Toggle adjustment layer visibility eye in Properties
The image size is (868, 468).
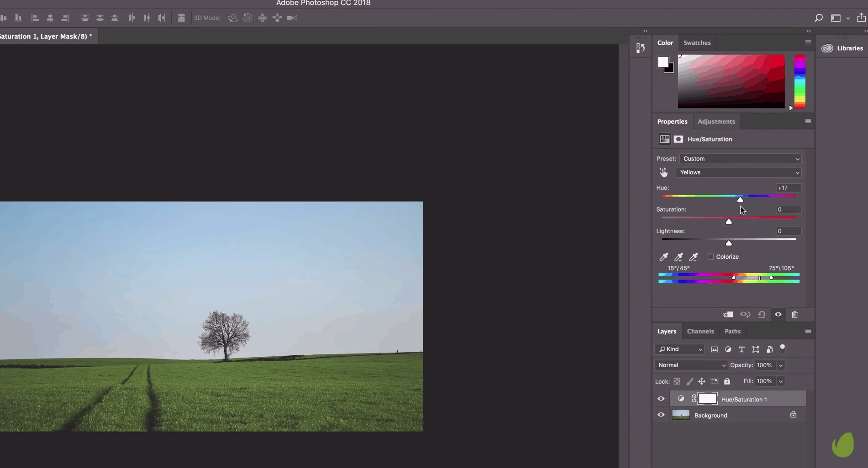point(779,314)
